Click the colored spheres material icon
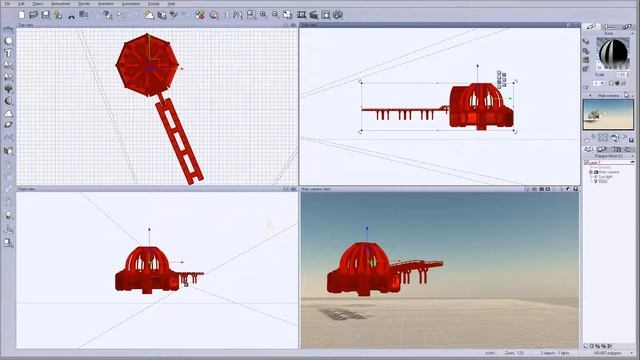 pyautogui.click(x=200, y=15)
